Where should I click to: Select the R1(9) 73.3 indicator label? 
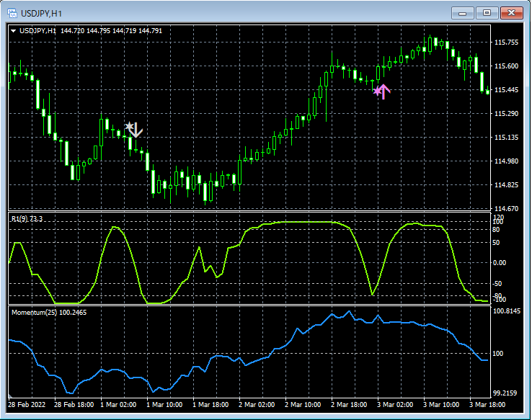(x=27, y=219)
